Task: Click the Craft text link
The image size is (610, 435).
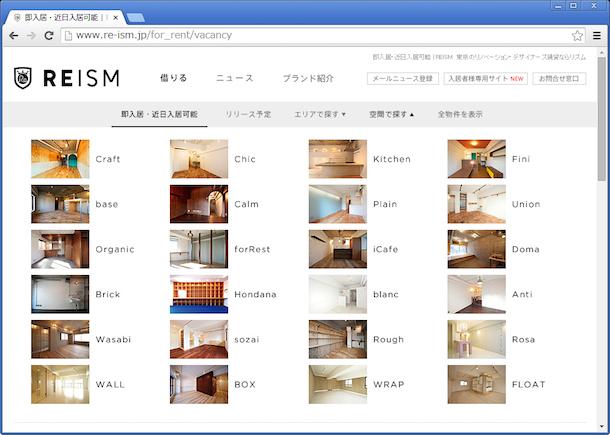Action: (x=108, y=159)
